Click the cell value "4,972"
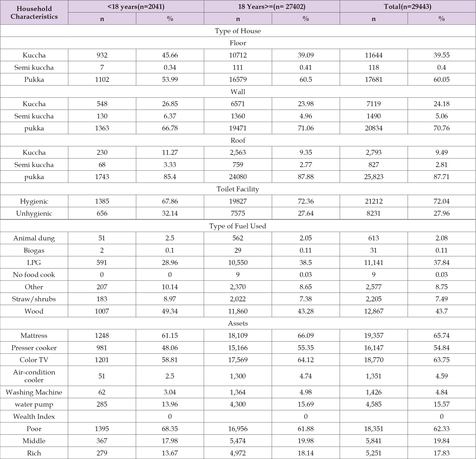Viewport: 476px width, 459px height. point(238,453)
